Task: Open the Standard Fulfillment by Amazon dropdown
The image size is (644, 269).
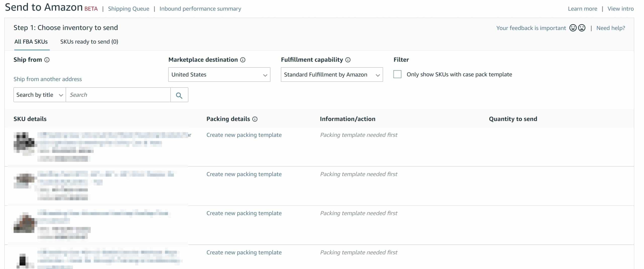Action: point(332,75)
